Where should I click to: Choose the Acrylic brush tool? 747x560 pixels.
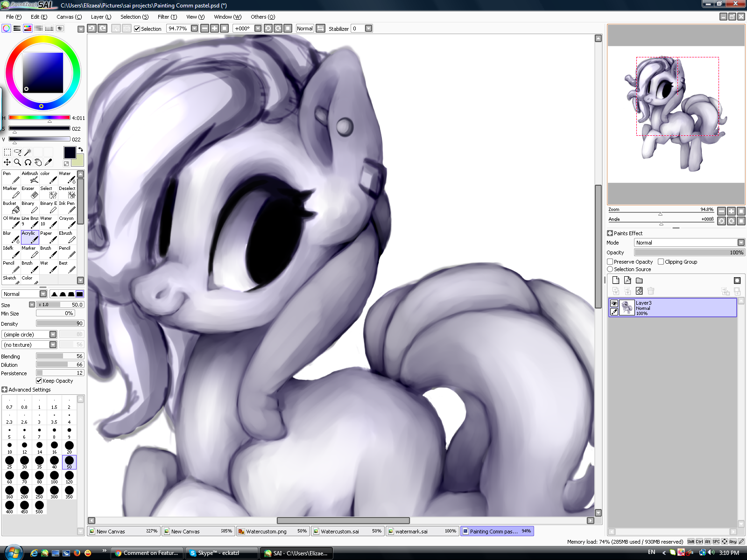(30, 237)
